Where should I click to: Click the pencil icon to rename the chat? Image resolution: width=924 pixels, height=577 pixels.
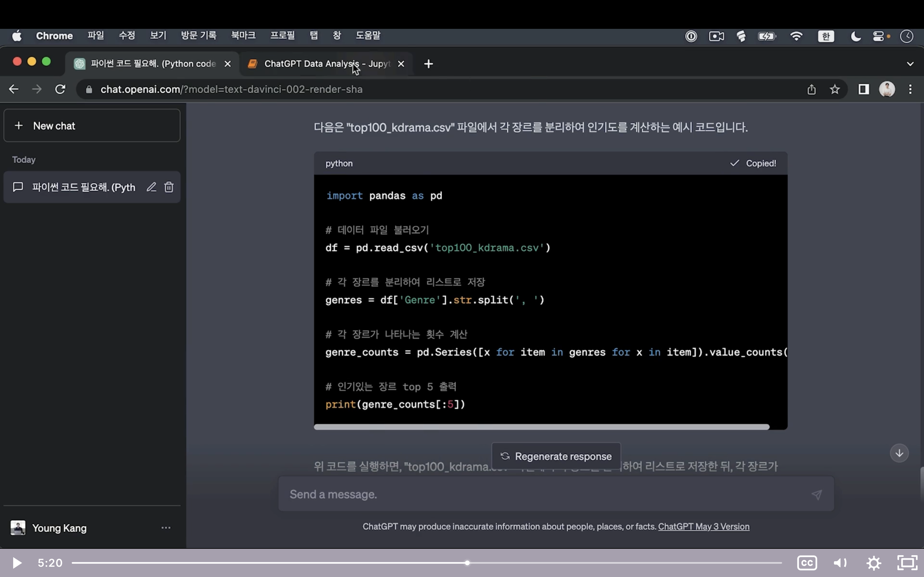click(x=151, y=187)
